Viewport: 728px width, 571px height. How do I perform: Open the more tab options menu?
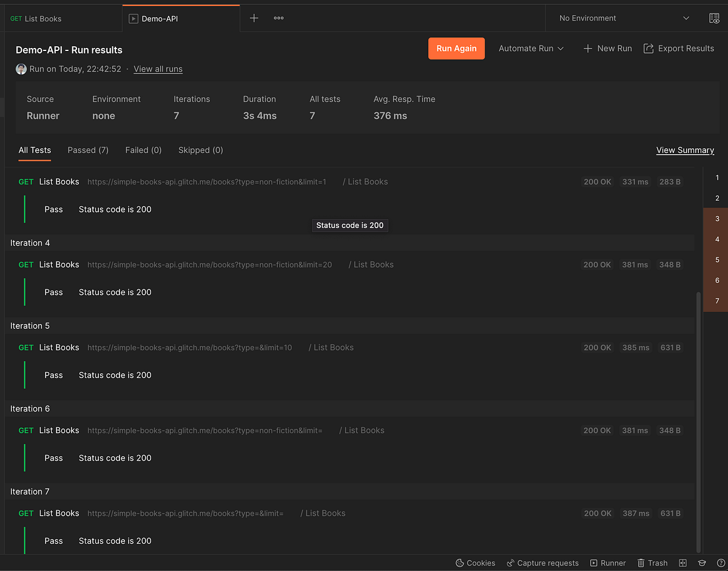[278, 18]
